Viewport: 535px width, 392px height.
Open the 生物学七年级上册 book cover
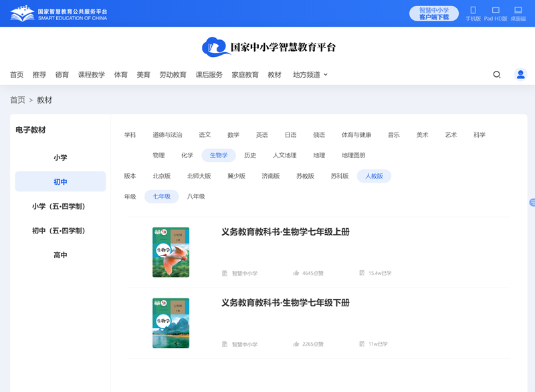pos(171,252)
